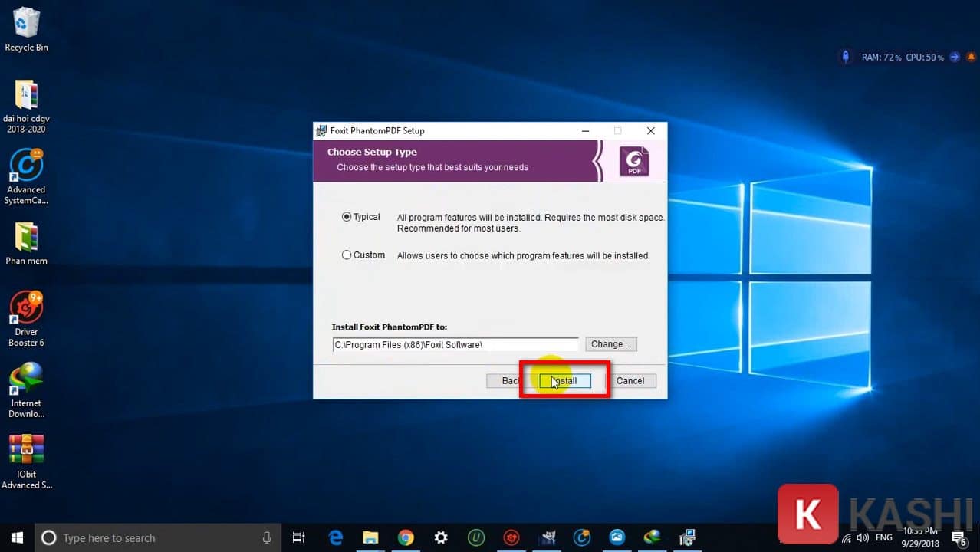Screen dimensions: 980x552
Task: Click the Change... install folder button
Action: [611, 344]
